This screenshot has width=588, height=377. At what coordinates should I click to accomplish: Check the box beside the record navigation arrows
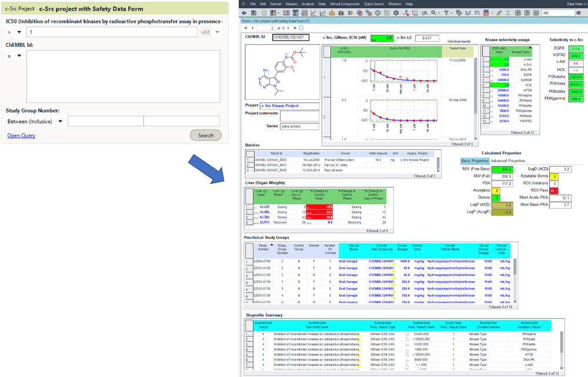pyautogui.click(x=302, y=26)
